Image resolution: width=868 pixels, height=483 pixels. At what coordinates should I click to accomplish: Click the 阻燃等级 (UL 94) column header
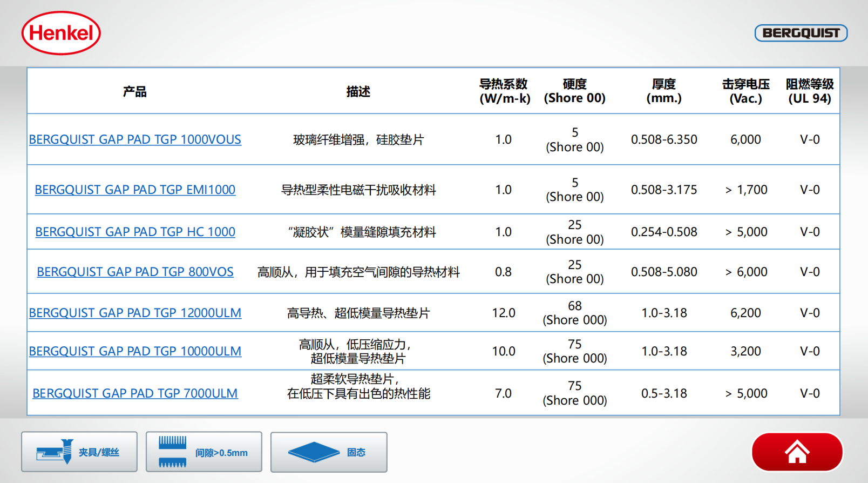pyautogui.click(x=809, y=91)
